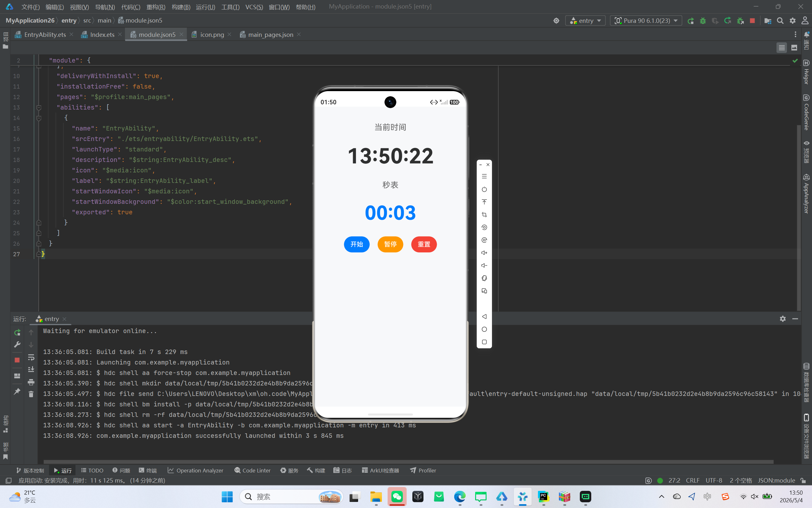Viewport: 812px width, 508px height.
Task: Collapse the object fold marker on line 14
Action: [x=39, y=118]
